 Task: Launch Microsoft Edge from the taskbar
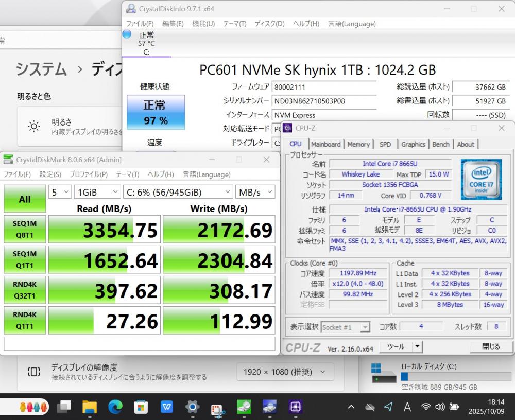tap(115, 407)
